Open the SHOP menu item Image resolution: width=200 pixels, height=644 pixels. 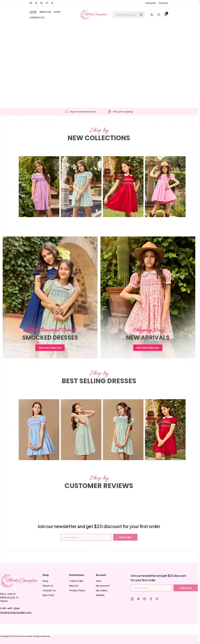[x=57, y=12]
